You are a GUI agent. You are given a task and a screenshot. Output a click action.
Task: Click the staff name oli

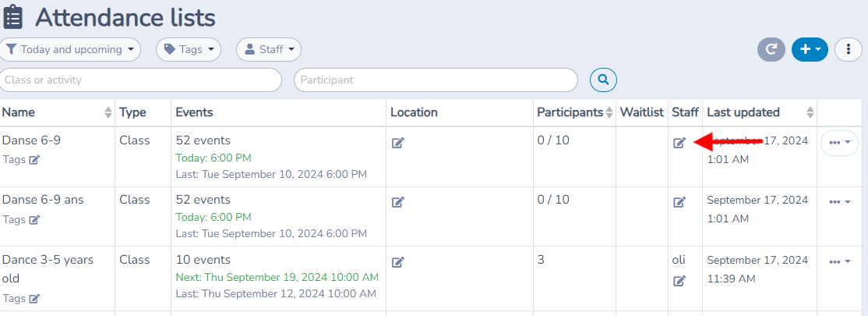pos(679,260)
